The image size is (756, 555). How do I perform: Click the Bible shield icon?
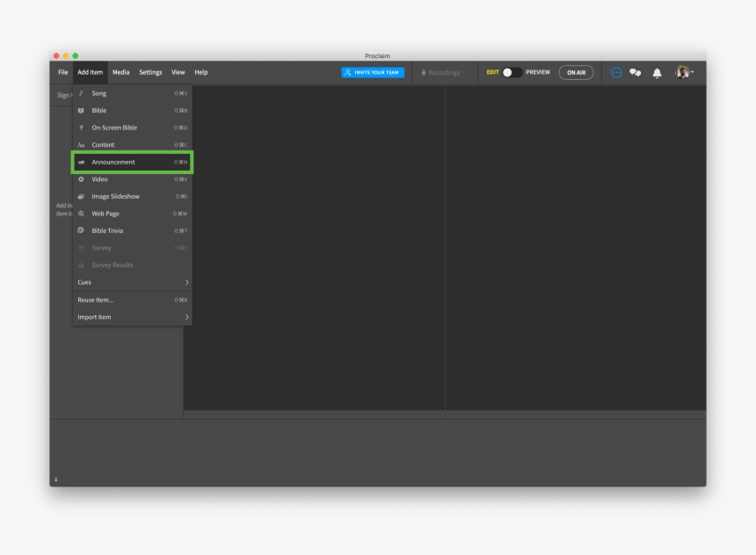tap(81, 110)
